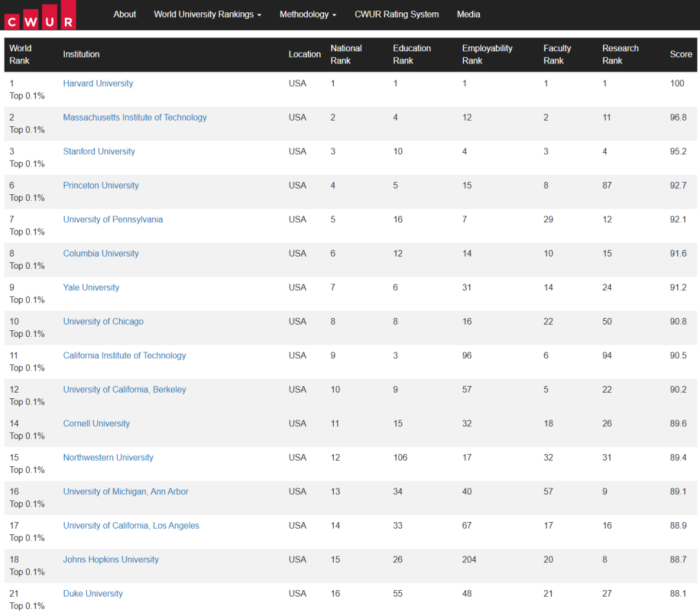Select Stanford University link
Screen dimensions: 700x616
pyautogui.click(x=99, y=151)
